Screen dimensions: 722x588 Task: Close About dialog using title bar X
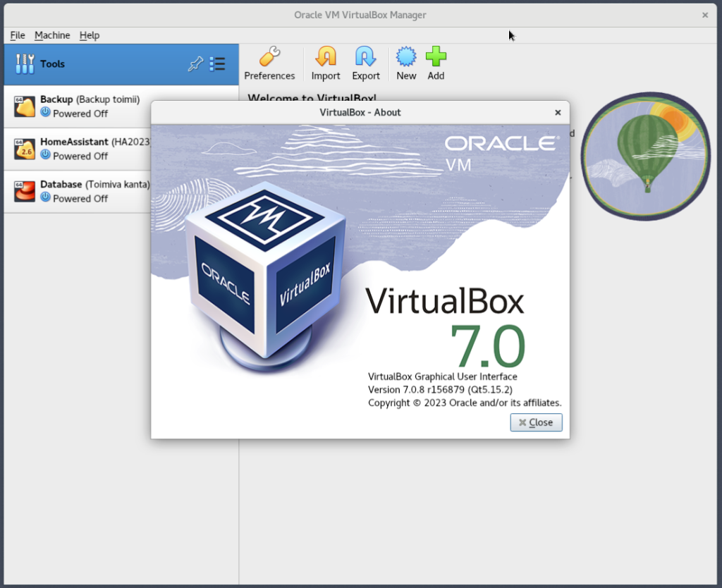(558, 113)
